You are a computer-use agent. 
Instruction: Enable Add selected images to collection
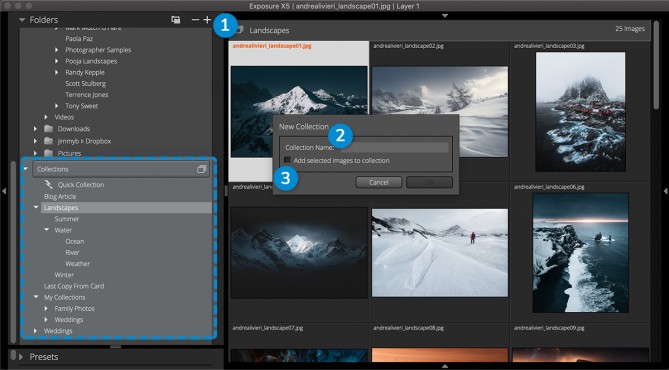click(x=288, y=160)
